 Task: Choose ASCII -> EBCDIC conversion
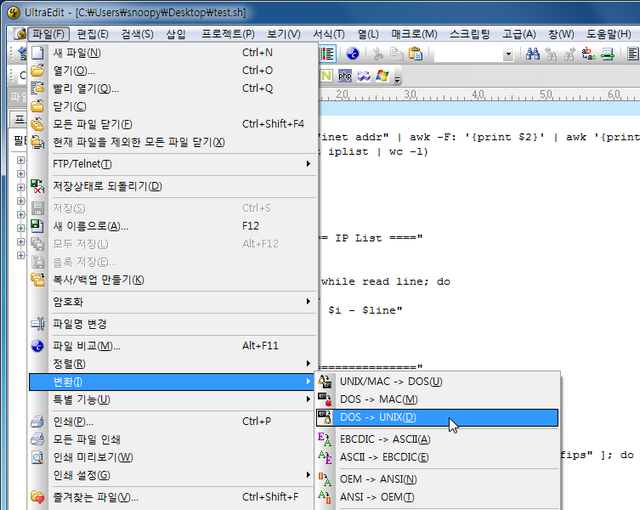tap(437, 457)
